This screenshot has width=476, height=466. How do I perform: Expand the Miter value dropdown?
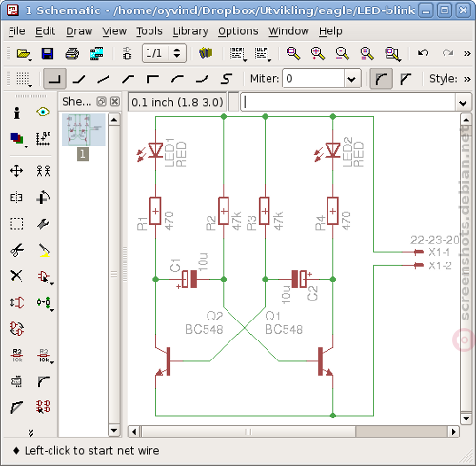pos(351,79)
